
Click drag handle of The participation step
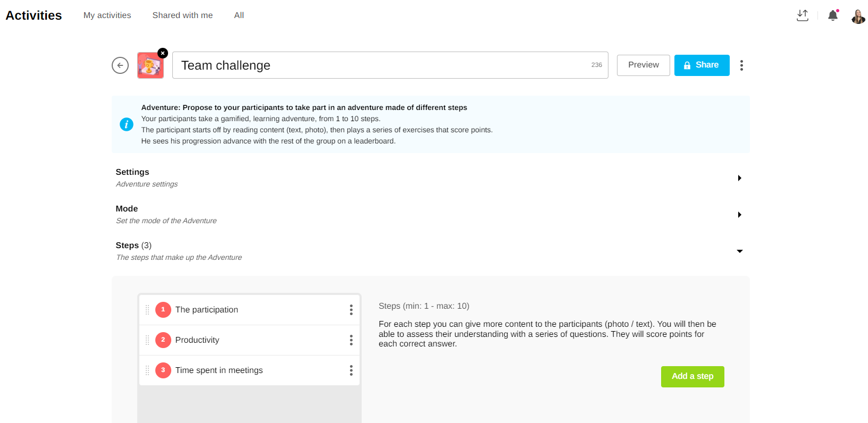[147, 310]
